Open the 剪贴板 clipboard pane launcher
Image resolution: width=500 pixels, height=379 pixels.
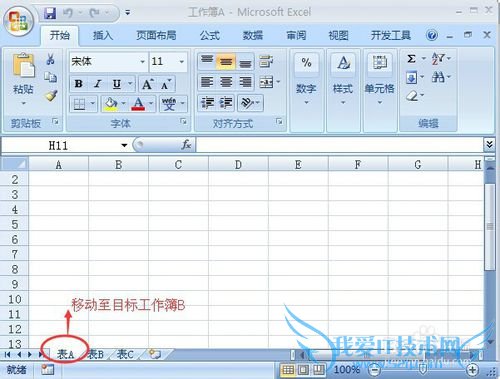pyautogui.click(x=56, y=122)
